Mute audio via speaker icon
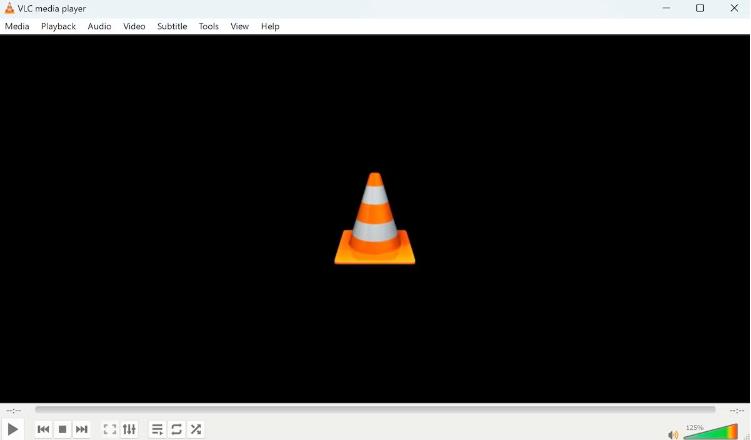 (x=673, y=434)
